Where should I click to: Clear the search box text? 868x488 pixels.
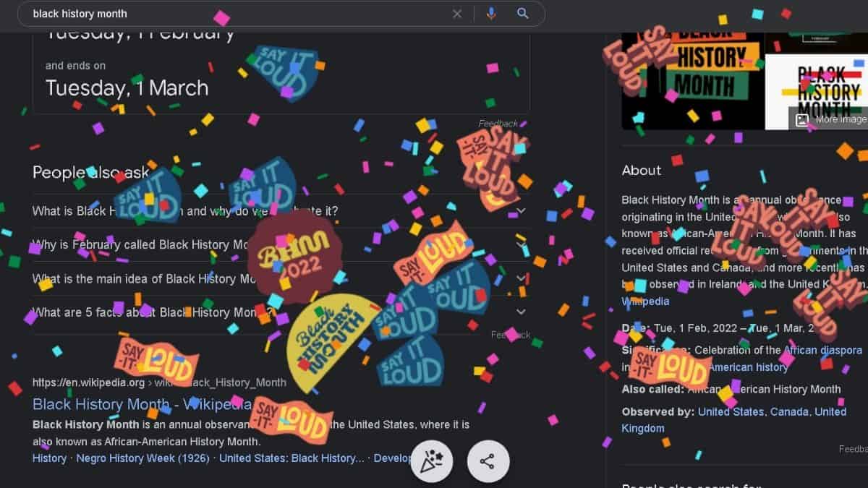click(457, 14)
